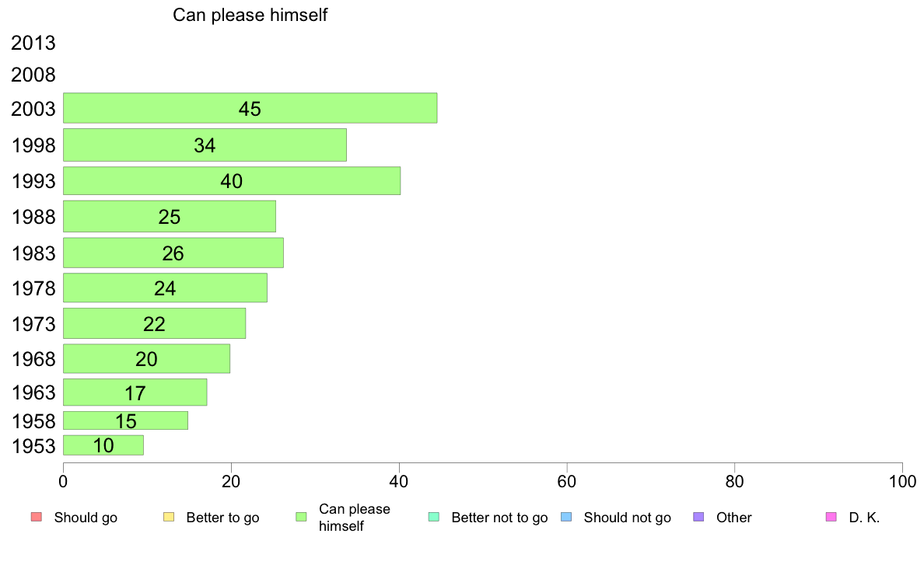This screenshot has height=572, width=924.
Task: Click the Better not to go legend label
Action: pyautogui.click(x=499, y=518)
